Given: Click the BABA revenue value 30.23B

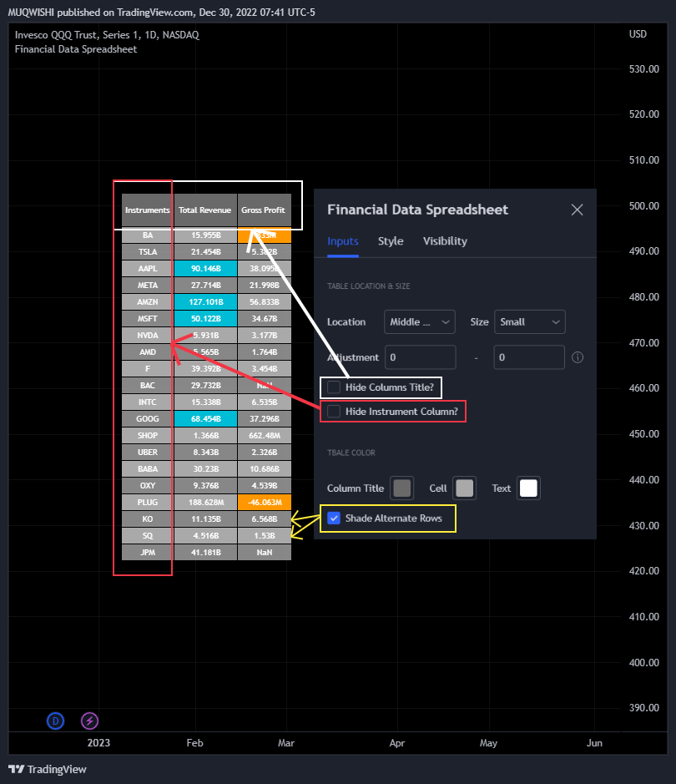Looking at the screenshot, I should 205,468.
